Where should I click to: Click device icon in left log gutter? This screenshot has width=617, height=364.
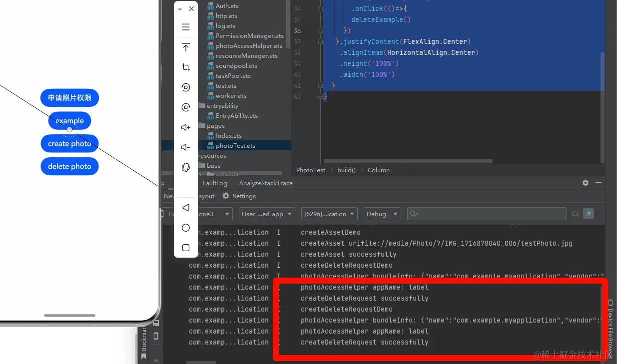pos(155,336)
